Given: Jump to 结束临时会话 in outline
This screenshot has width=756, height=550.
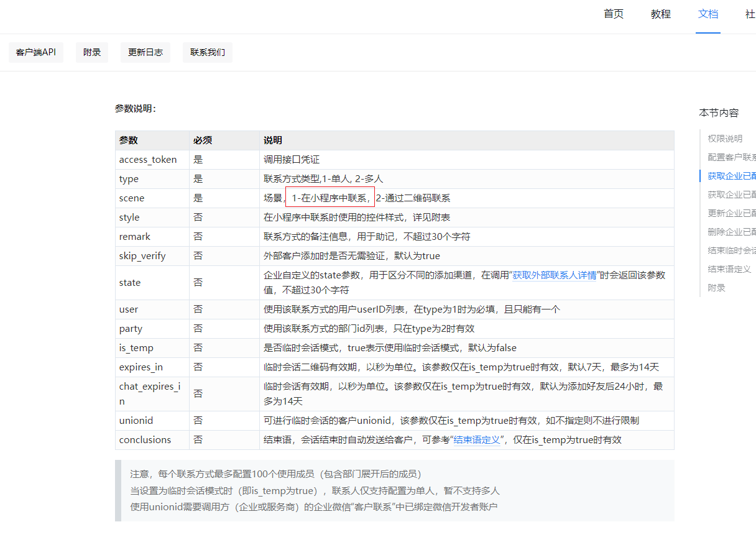Looking at the screenshot, I should tap(732, 250).
